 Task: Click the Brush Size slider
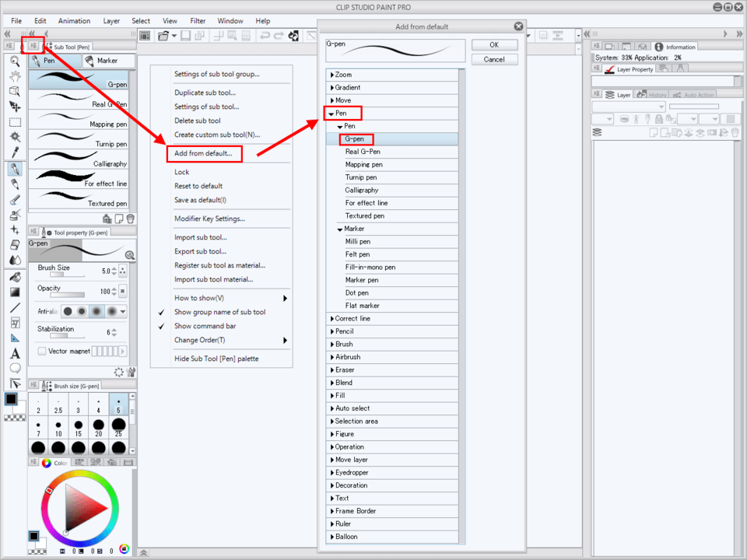(x=57, y=275)
